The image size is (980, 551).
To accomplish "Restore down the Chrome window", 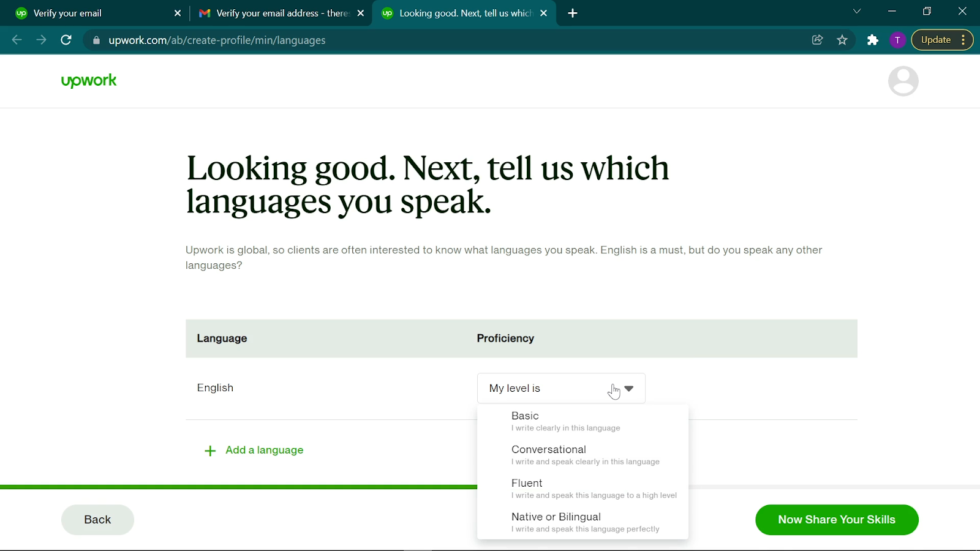I will tap(927, 12).
